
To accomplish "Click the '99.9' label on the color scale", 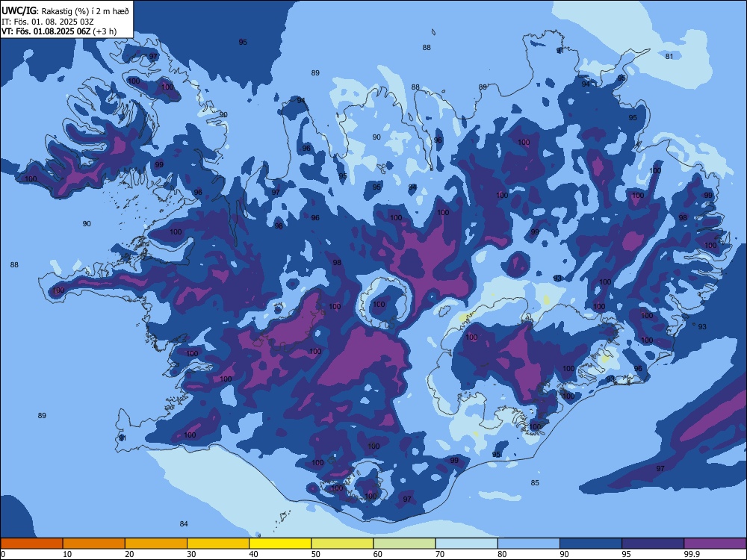I will [x=691, y=554].
